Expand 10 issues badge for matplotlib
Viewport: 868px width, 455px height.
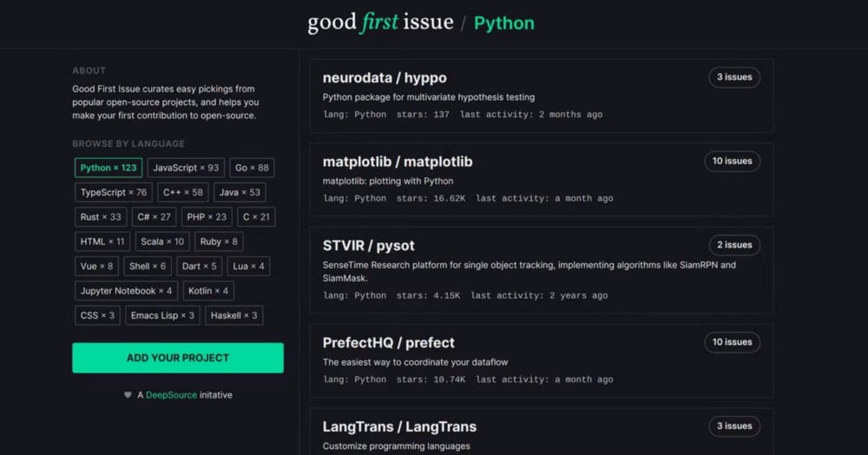click(733, 162)
